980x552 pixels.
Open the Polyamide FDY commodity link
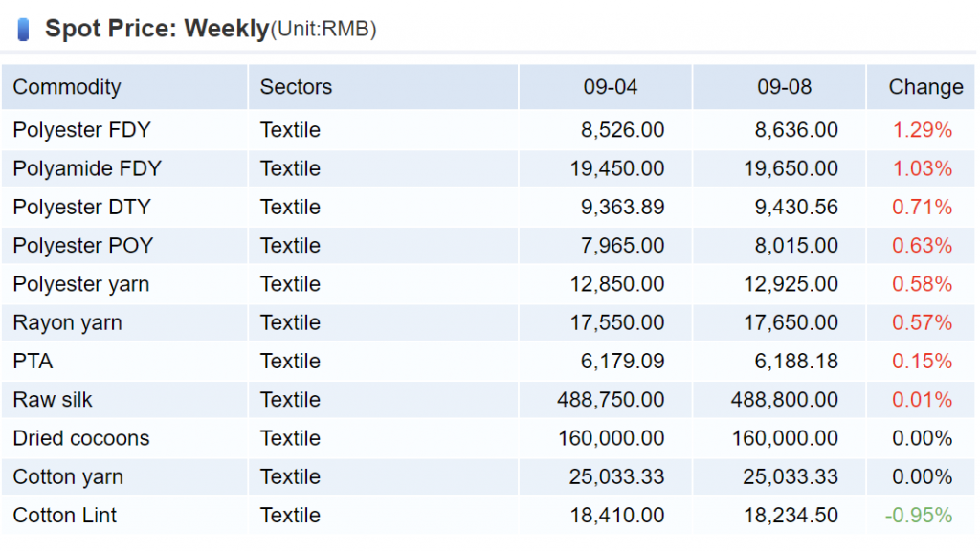(87, 168)
